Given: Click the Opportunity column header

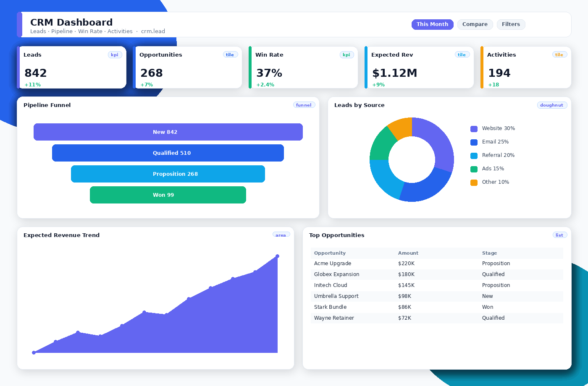Looking at the screenshot, I should (x=330, y=253).
